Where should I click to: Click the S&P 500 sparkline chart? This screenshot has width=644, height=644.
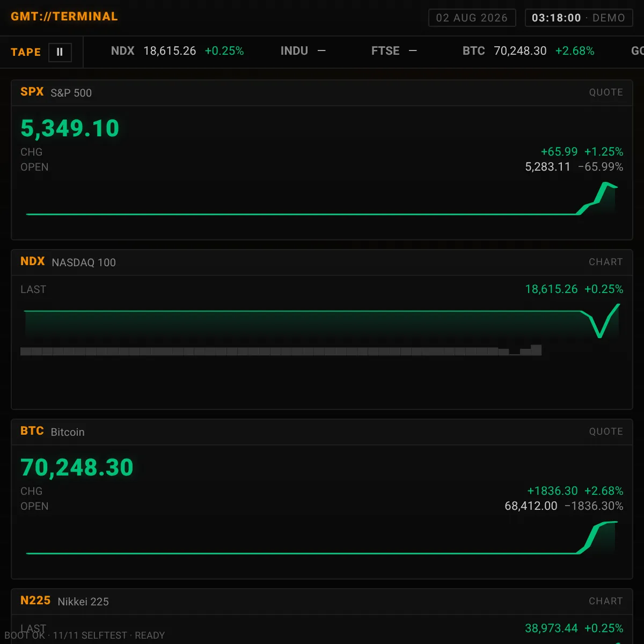pyautogui.click(x=322, y=199)
